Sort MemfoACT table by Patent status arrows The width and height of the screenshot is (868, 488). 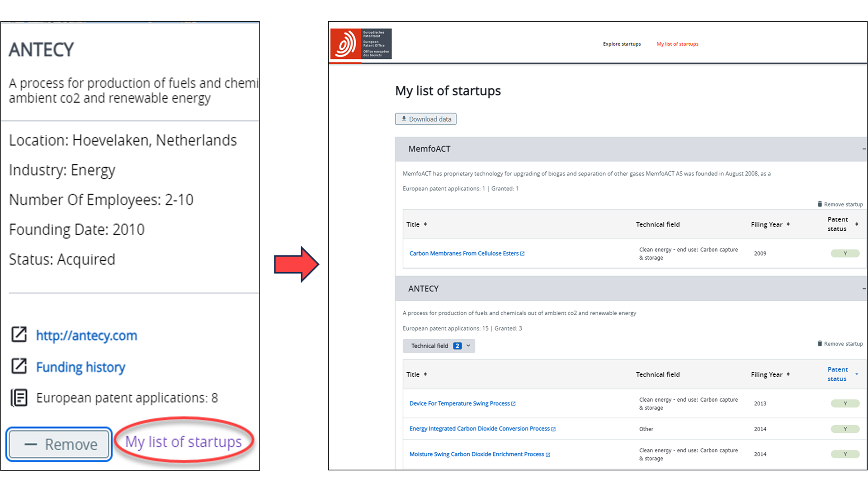857,224
